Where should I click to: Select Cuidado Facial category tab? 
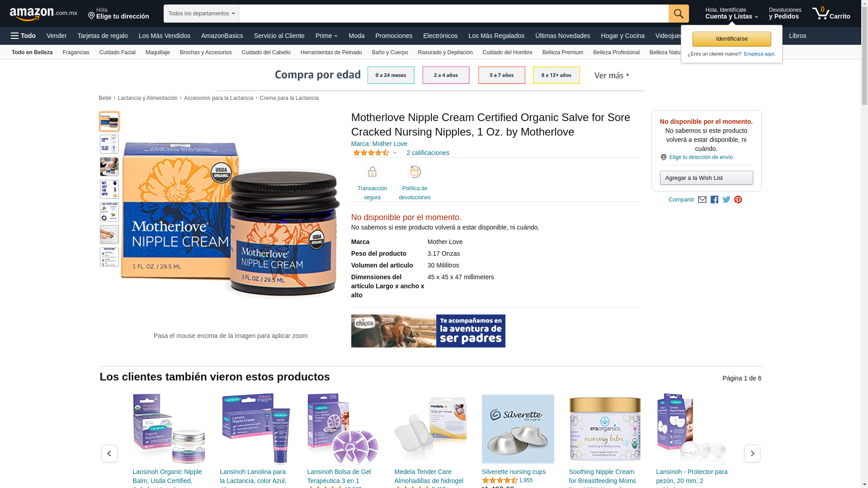(118, 52)
